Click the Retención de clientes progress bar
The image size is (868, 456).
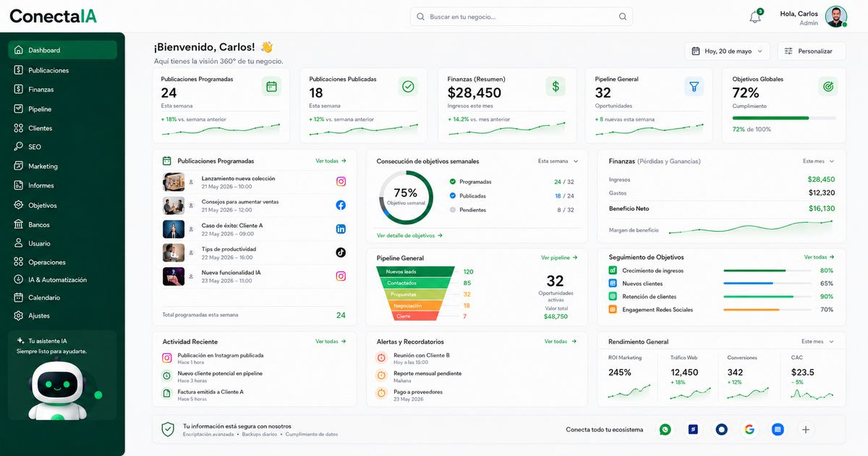tap(767, 297)
